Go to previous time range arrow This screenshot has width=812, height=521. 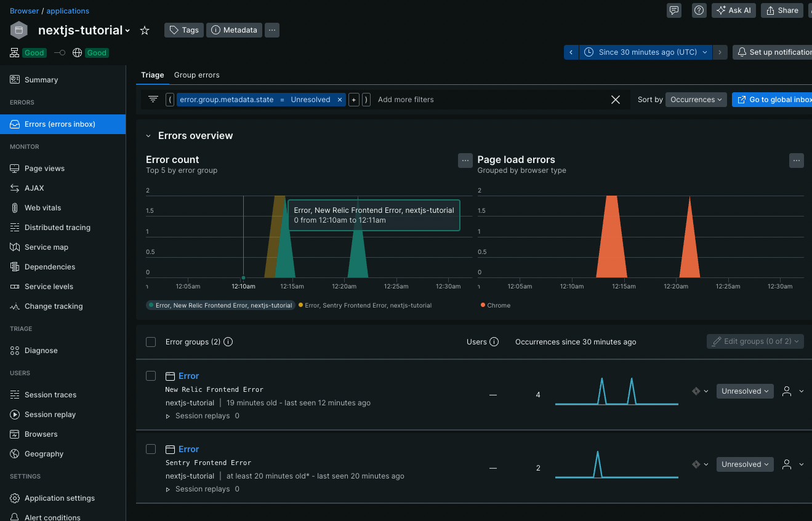(571, 52)
